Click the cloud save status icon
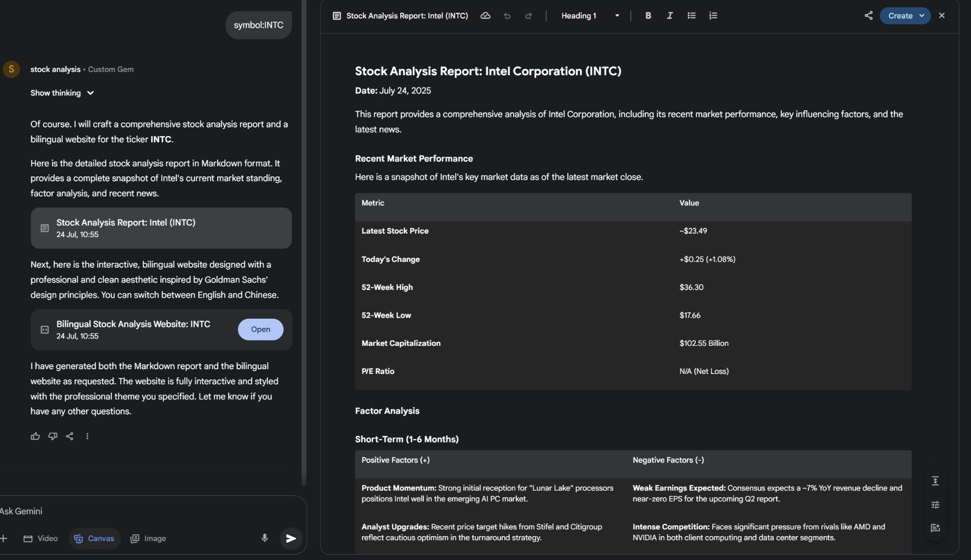Image resolution: width=971 pixels, height=560 pixels. 485,16
